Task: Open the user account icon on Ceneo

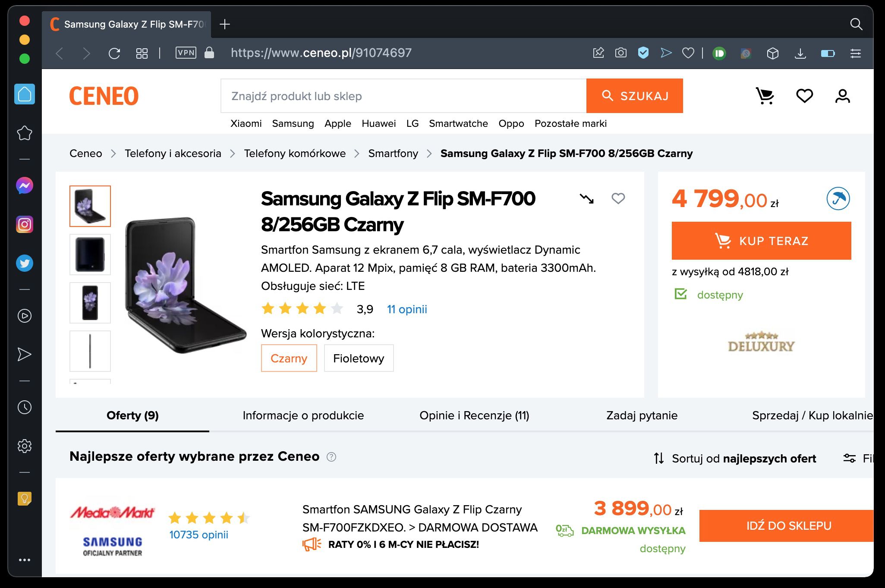Action: [x=841, y=96]
